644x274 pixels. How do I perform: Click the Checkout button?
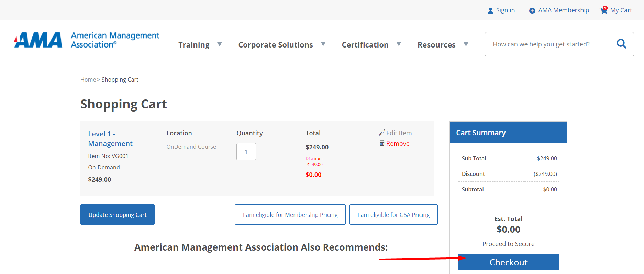pos(508,262)
